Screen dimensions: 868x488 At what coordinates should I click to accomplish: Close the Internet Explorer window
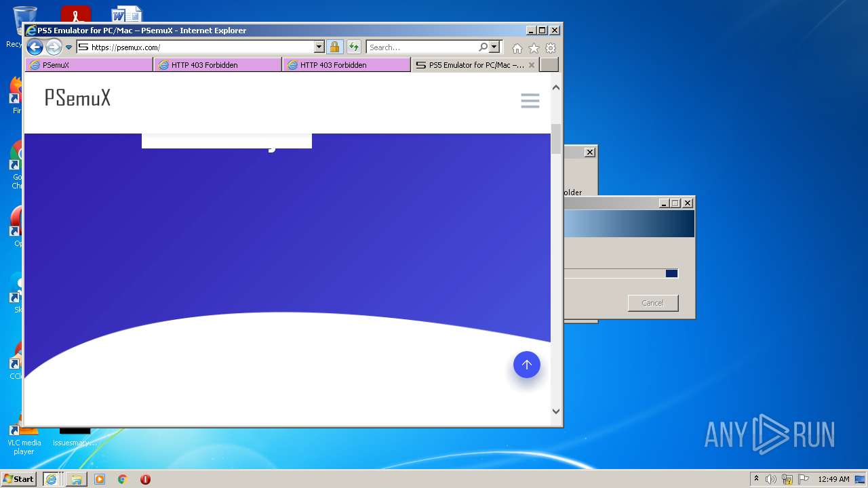555,30
